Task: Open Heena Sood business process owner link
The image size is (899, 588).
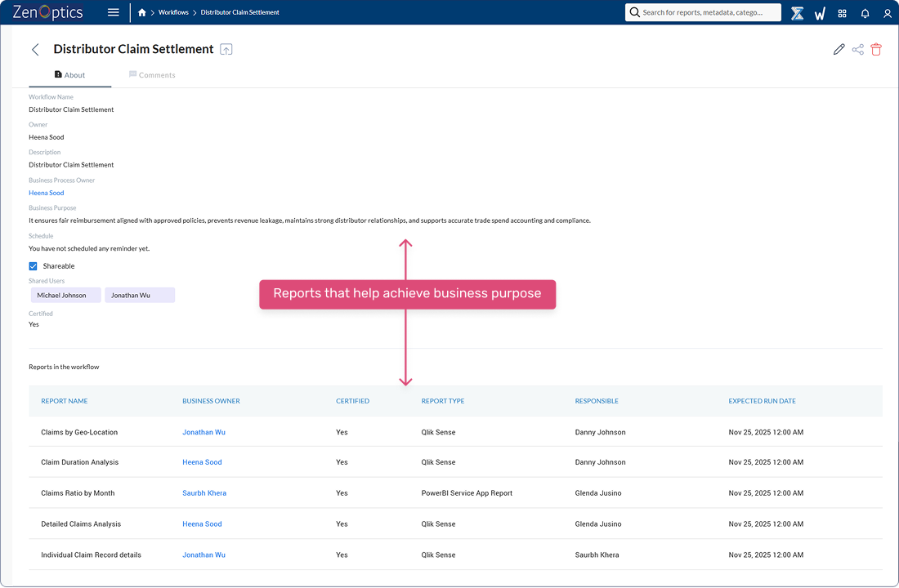Action: click(x=46, y=193)
